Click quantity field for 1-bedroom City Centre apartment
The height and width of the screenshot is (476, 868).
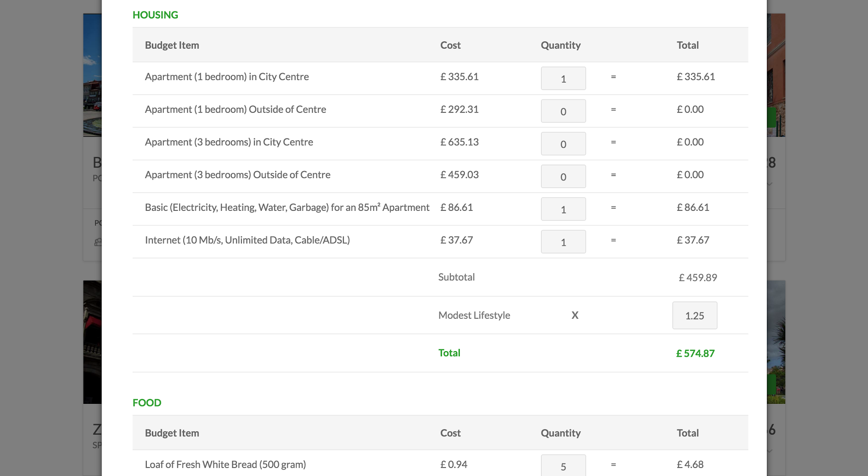click(x=563, y=79)
